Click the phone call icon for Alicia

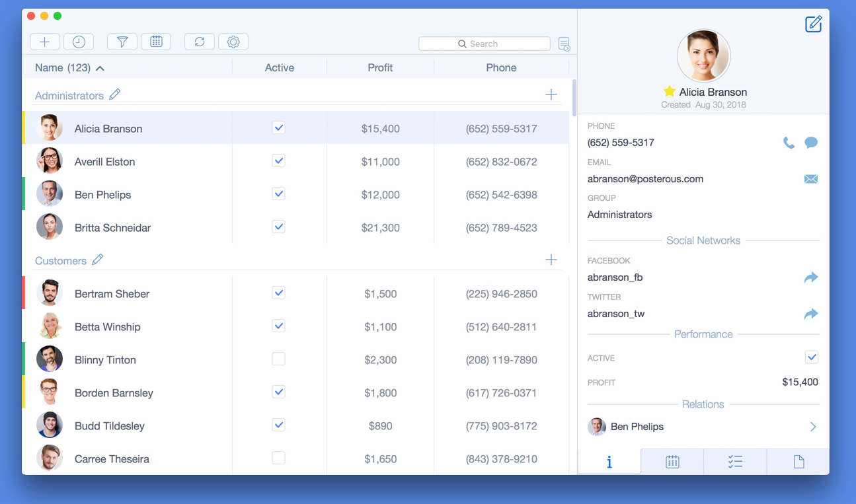click(789, 143)
